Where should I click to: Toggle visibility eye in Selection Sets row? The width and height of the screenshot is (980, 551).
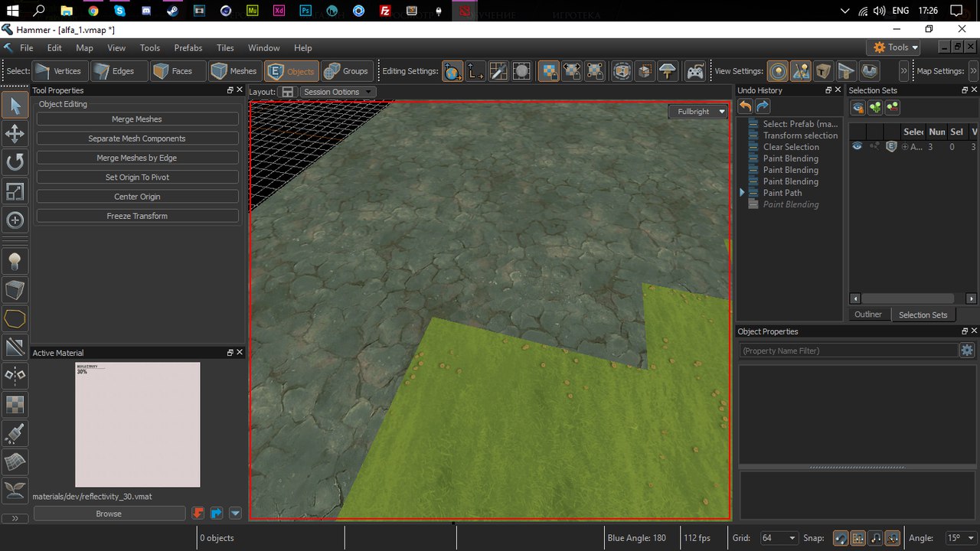pyautogui.click(x=857, y=146)
